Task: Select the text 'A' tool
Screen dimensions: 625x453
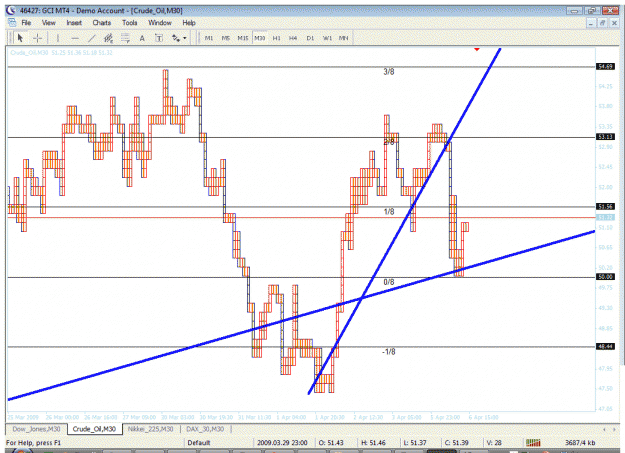Action: pyautogui.click(x=142, y=38)
